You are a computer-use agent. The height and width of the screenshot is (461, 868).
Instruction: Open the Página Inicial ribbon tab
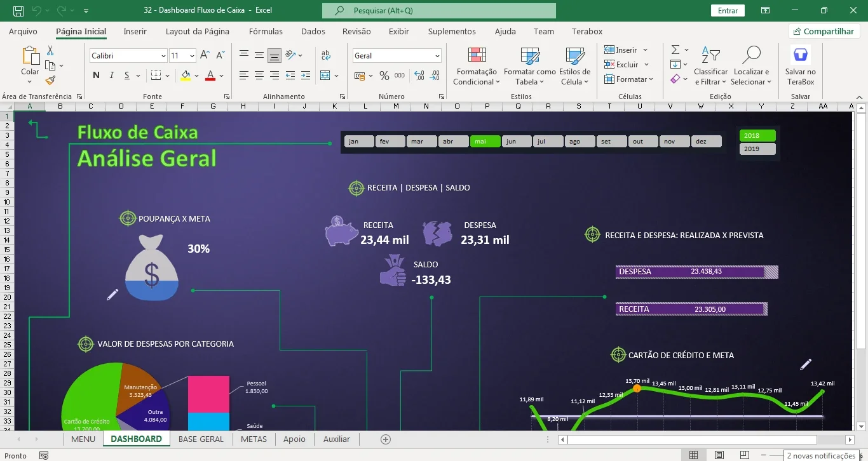(x=81, y=32)
